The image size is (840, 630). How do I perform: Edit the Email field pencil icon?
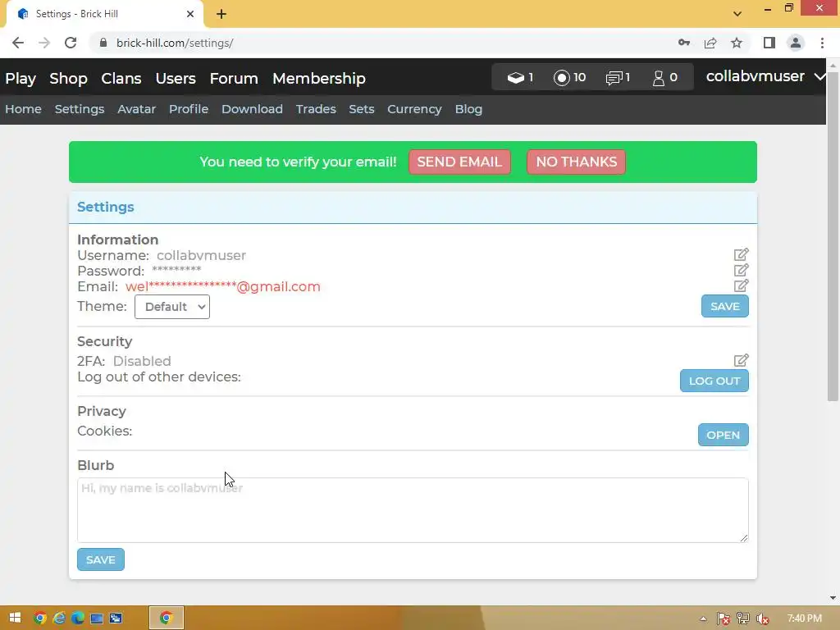point(741,285)
